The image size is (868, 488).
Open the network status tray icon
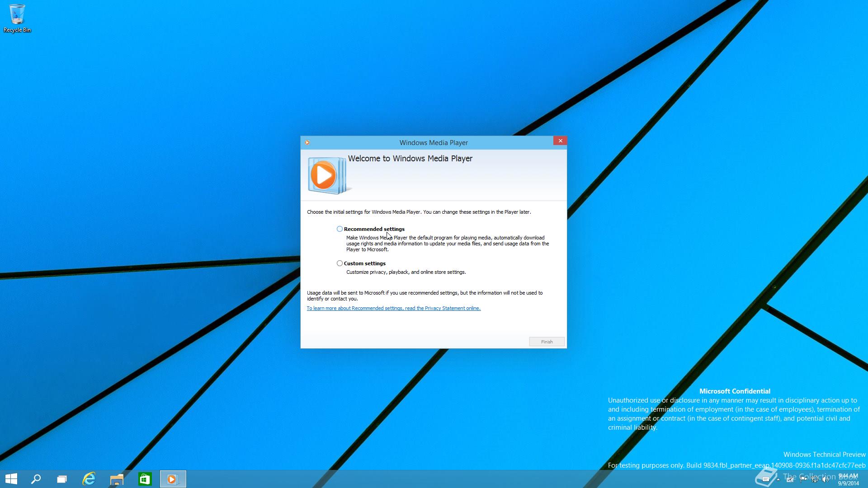[815, 479]
